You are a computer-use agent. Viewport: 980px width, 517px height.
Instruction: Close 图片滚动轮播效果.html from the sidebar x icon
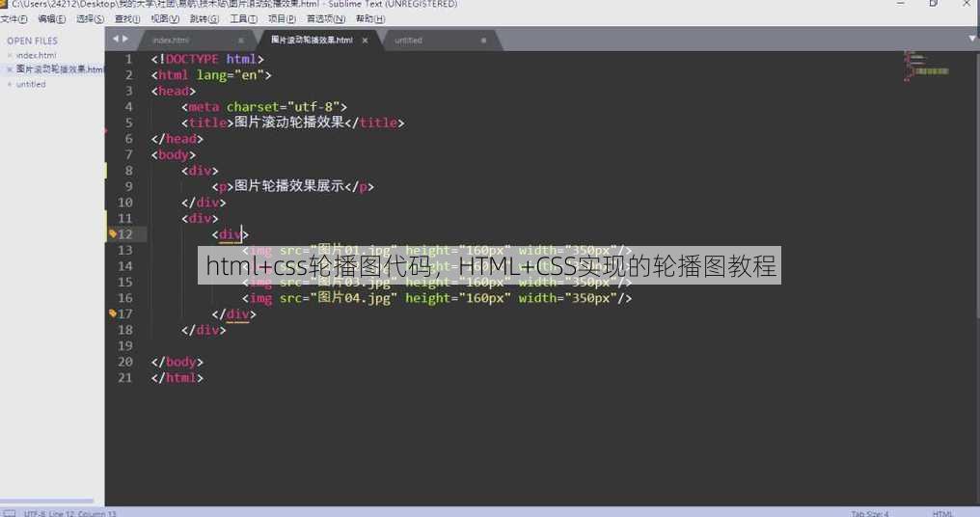10,70
